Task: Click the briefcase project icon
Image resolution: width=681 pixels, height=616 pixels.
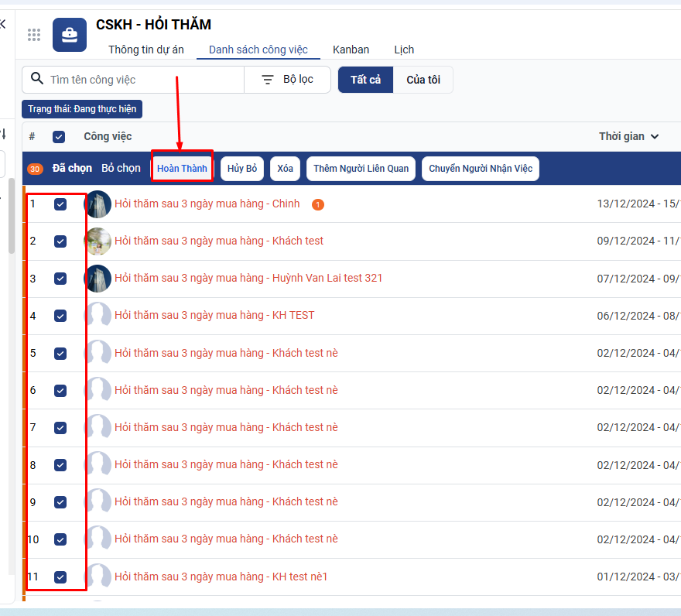Action: pyautogui.click(x=70, y=34)
